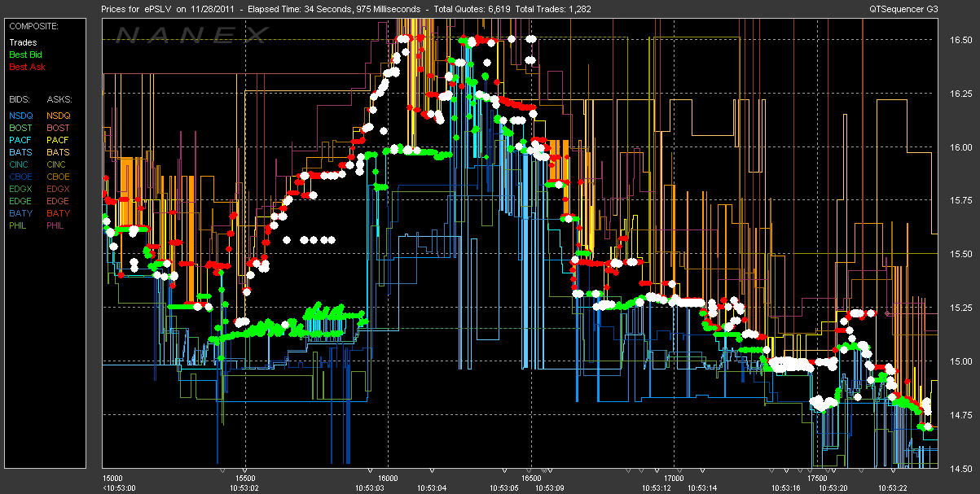Click the 'Total Quotes: 6,619' readout
980x494 pixels.
tap(472, 10)
